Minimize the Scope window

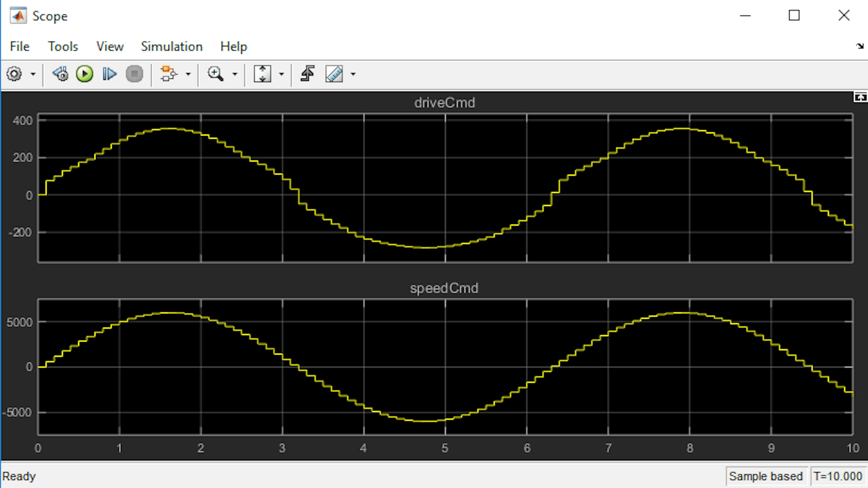(x=745, y=15)
